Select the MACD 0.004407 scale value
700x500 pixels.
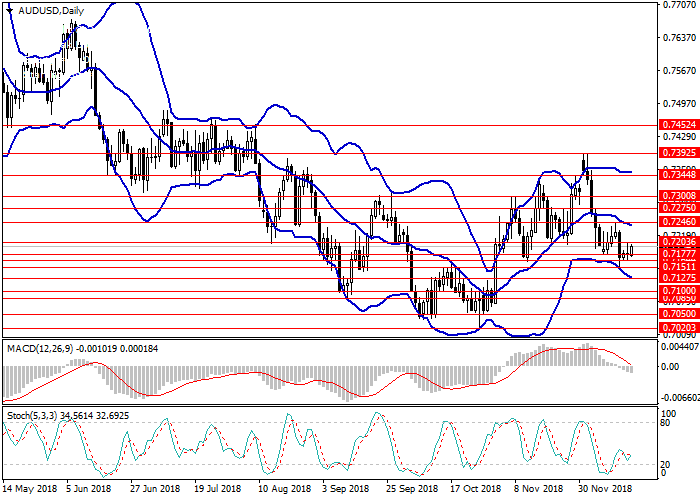[679, 347]
